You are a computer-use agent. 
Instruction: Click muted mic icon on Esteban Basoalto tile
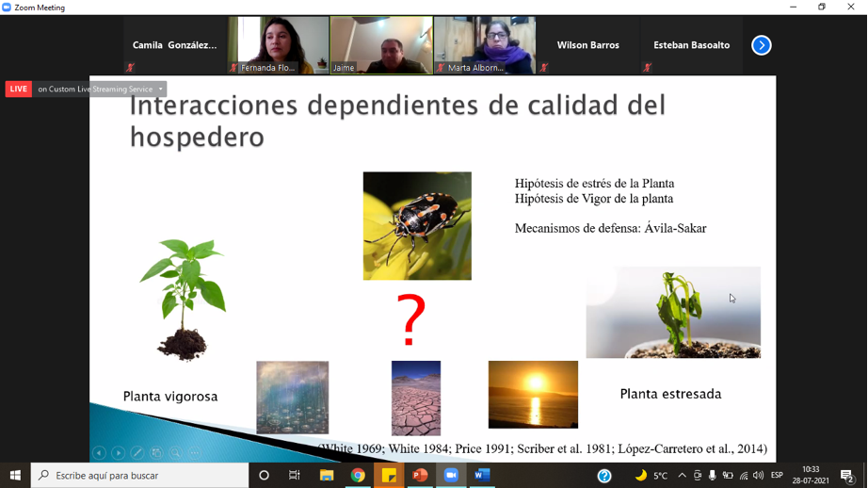pyautogui.click(x=647, y=68)
